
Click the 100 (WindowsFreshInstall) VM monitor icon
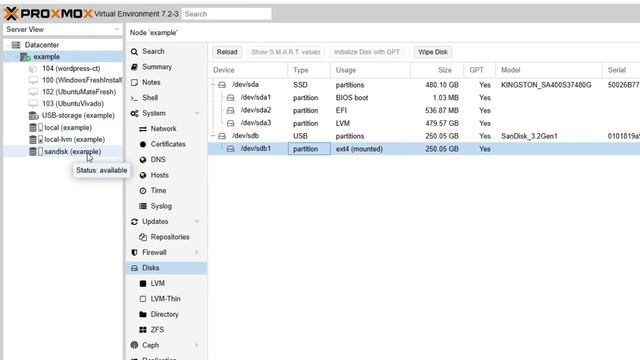tap(33, 80)
